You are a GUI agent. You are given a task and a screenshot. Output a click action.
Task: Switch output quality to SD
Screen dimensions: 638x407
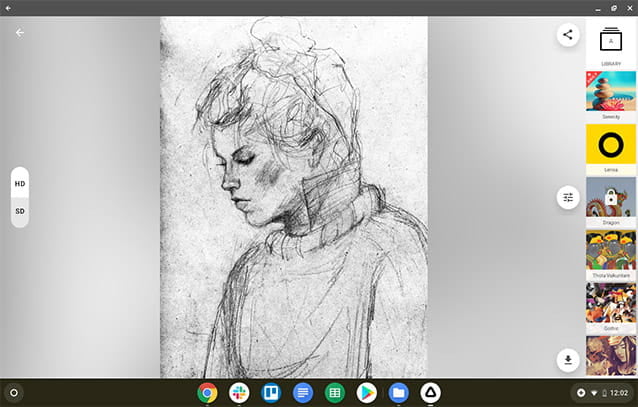(20, 211)
